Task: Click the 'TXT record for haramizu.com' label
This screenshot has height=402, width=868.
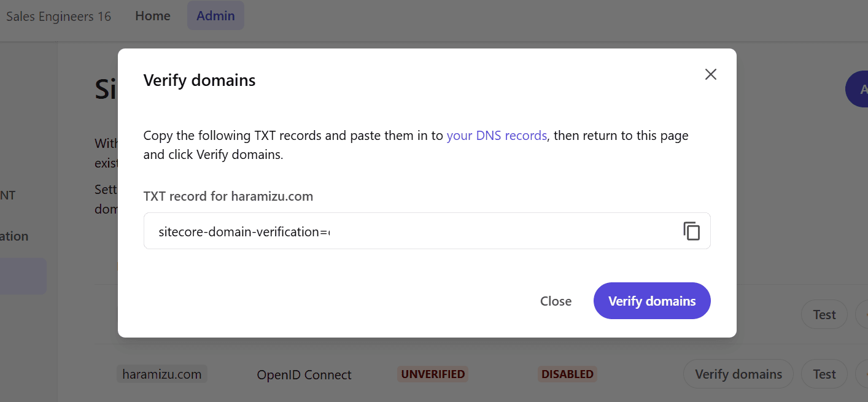Action: (228, 196)
